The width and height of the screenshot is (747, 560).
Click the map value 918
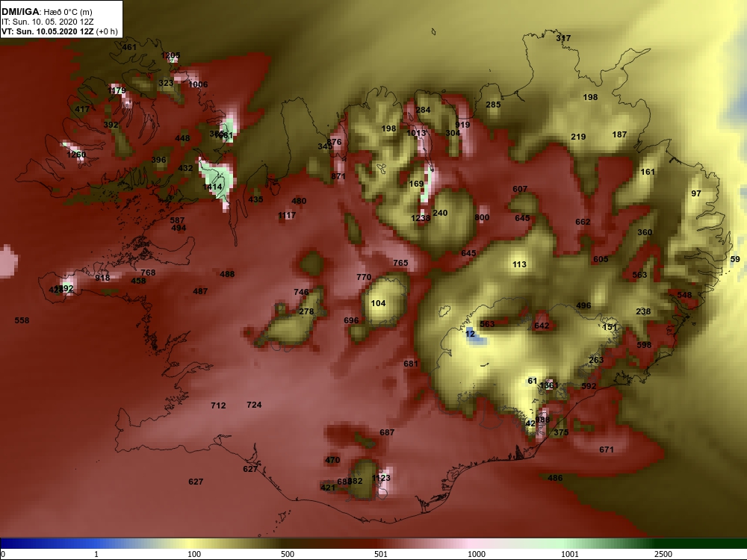[x=102, y=278]
